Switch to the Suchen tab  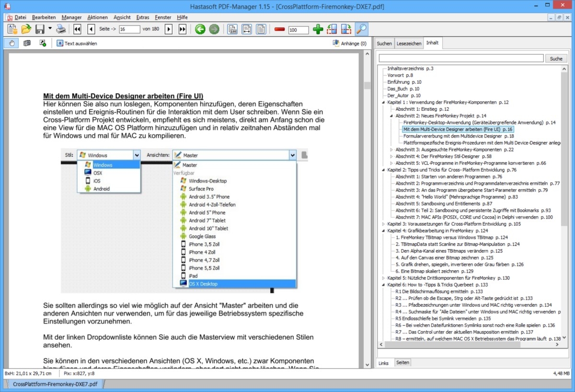click(384, 44)
